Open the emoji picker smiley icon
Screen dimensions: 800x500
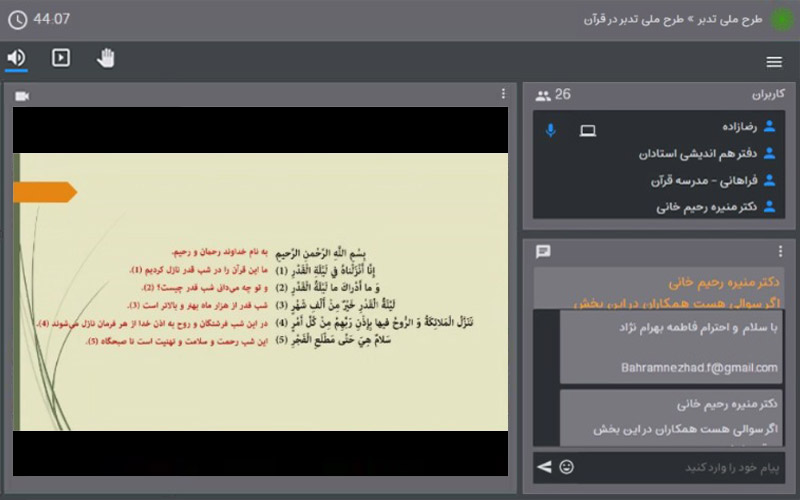(566, 466)
